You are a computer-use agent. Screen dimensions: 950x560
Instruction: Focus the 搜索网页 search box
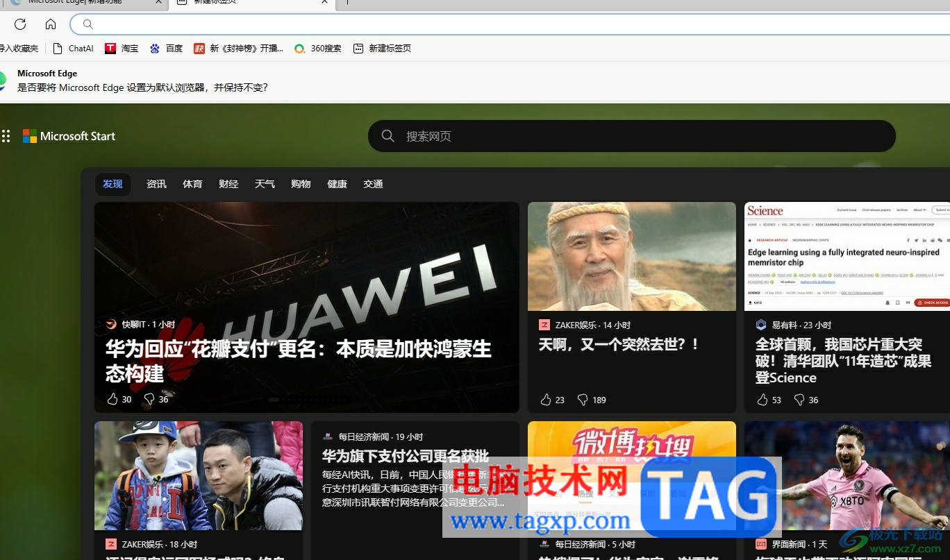pyautogui.click(x=632, y=136)
